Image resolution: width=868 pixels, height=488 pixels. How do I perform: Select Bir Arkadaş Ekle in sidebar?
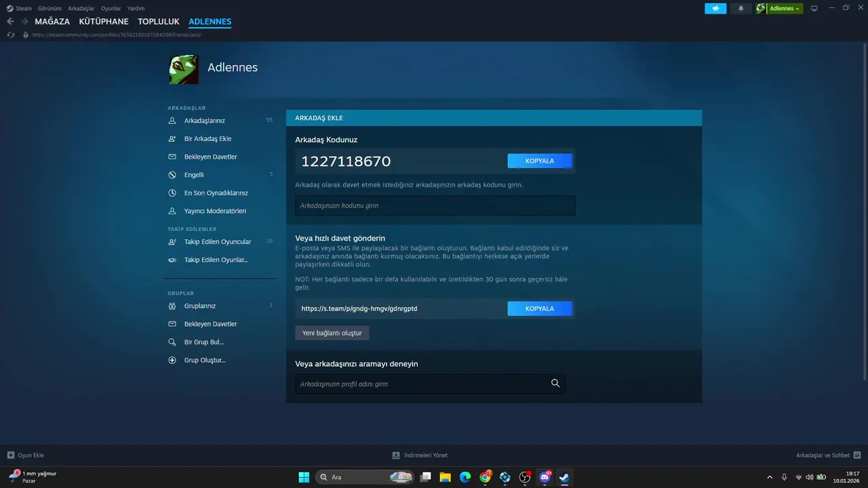[x=208, y=138]
